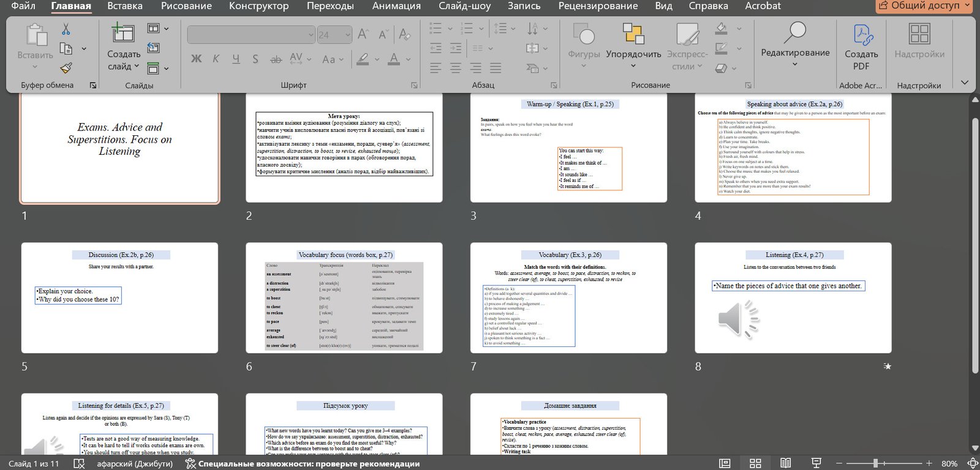Open the accessibility recommendations checker

pos(303,463)
